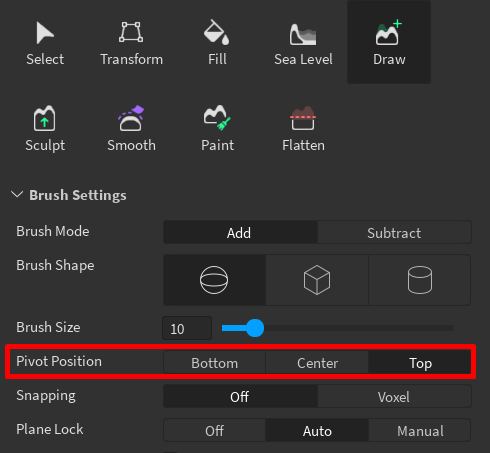Set brush shape to sphere
Viewport: 490px width, 453px height.
tap(214, 280)
